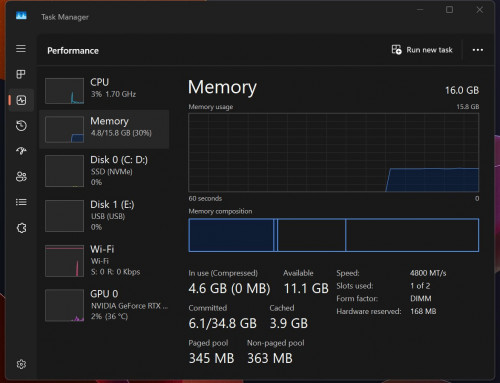Select the CPU performance item
Screen dimensions: 500x383
point(104,91)
